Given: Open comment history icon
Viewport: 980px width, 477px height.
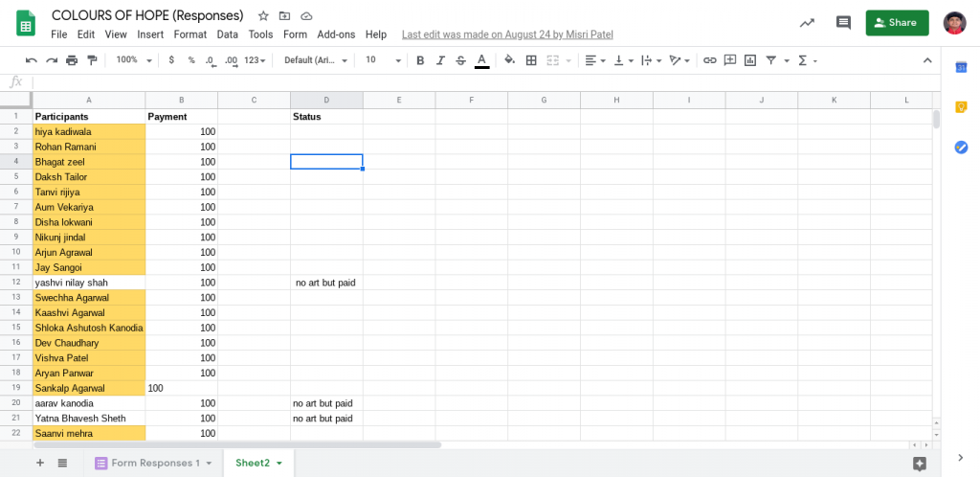Looking at the screenshot, I should click(843, 22).
